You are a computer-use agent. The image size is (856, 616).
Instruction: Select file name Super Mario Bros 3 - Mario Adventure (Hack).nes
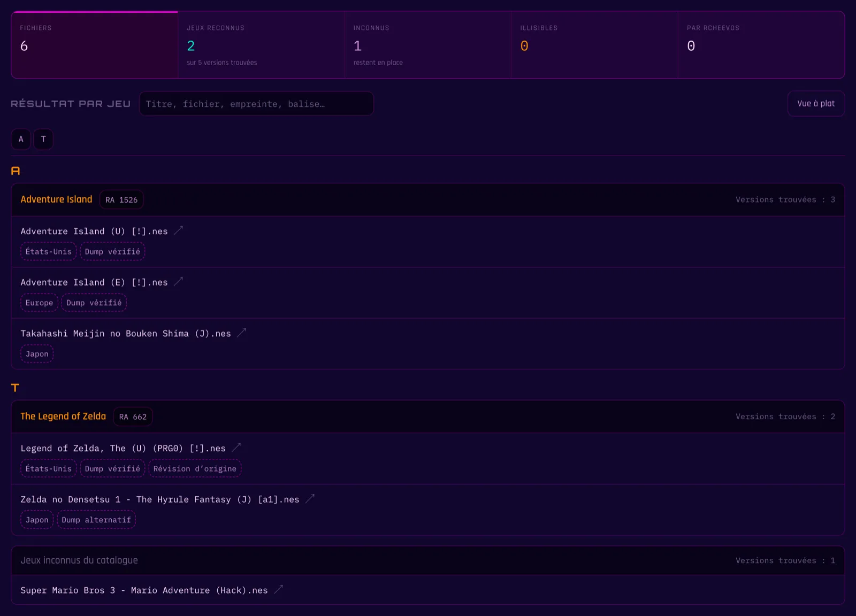click(144, 590)
